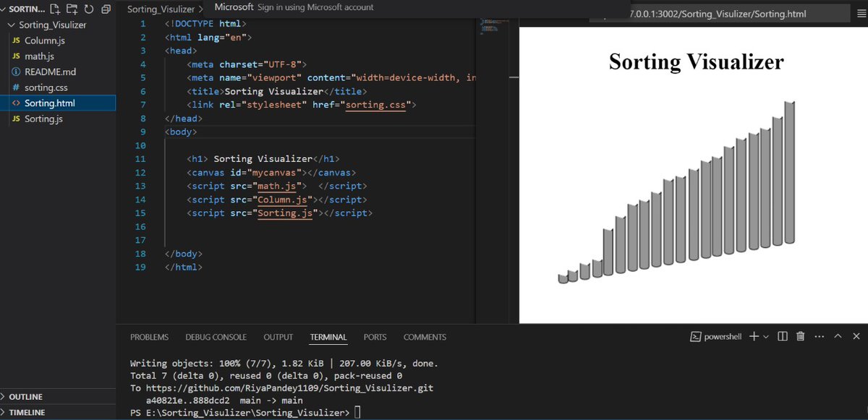Collapse all folders in Explorer

pyautogui.click(x=106, y=9)
